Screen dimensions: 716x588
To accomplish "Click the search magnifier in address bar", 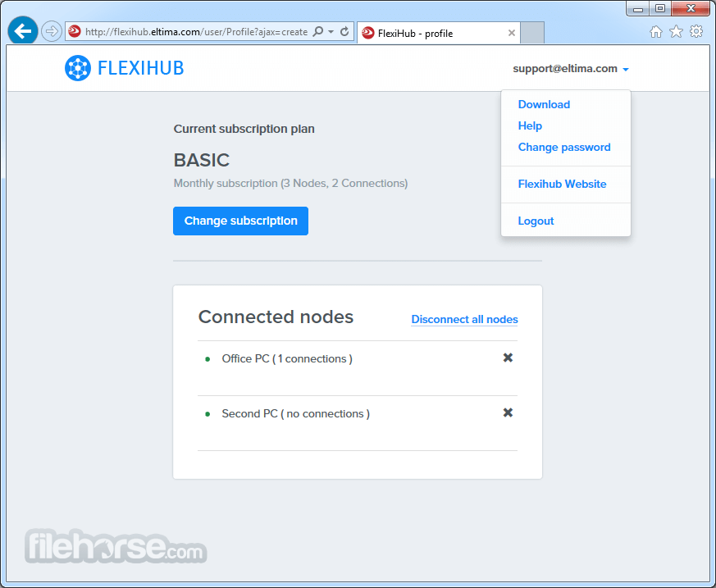I will coord(318,31).
